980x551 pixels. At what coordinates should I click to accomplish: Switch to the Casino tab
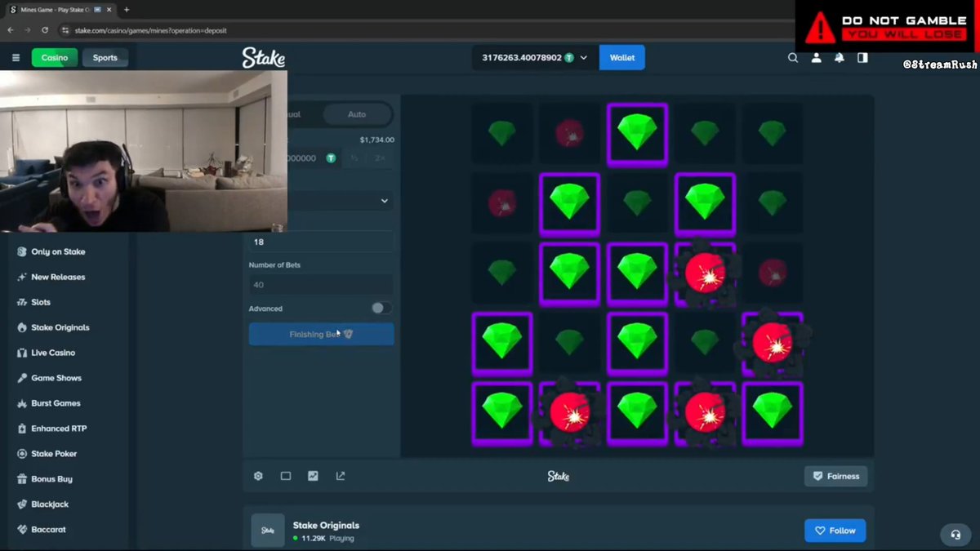click(55, 58)
